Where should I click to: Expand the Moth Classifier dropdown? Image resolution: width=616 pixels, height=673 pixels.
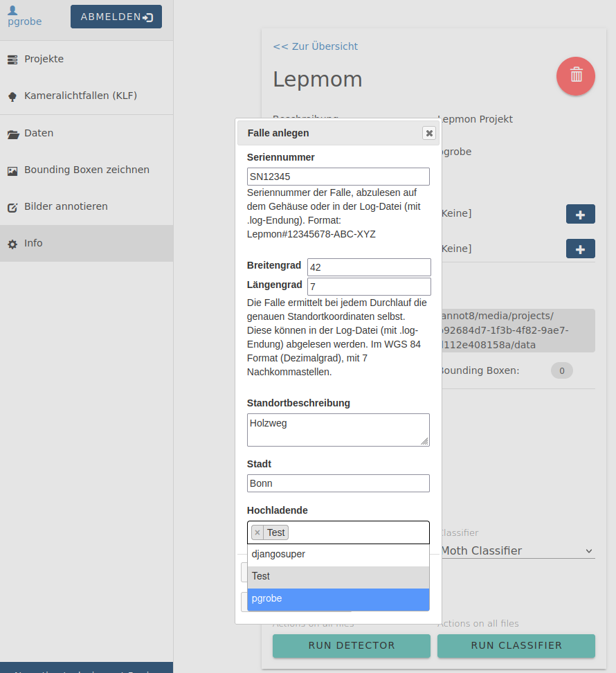[x=516, y=551]
